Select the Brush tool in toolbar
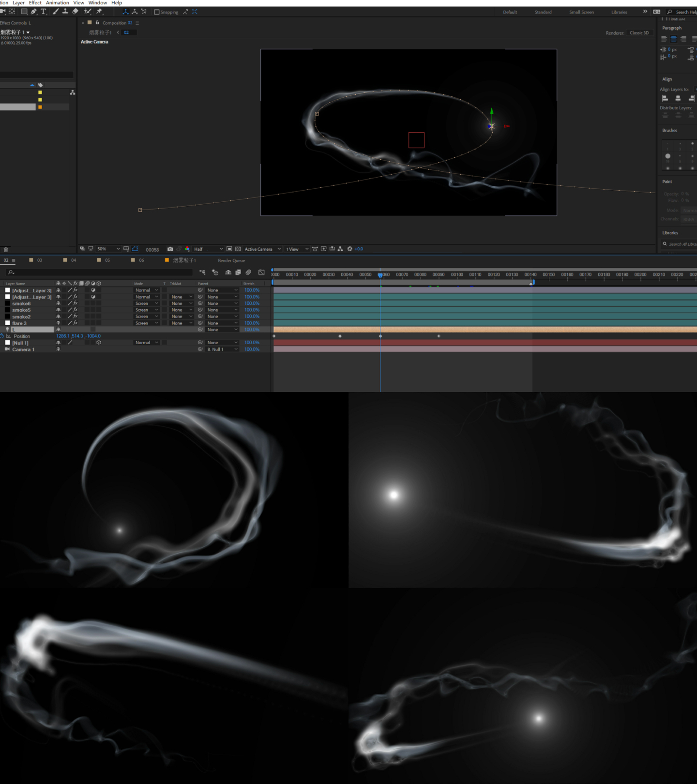697x784 pixels. pyautogui.click(x=56, y=12)
